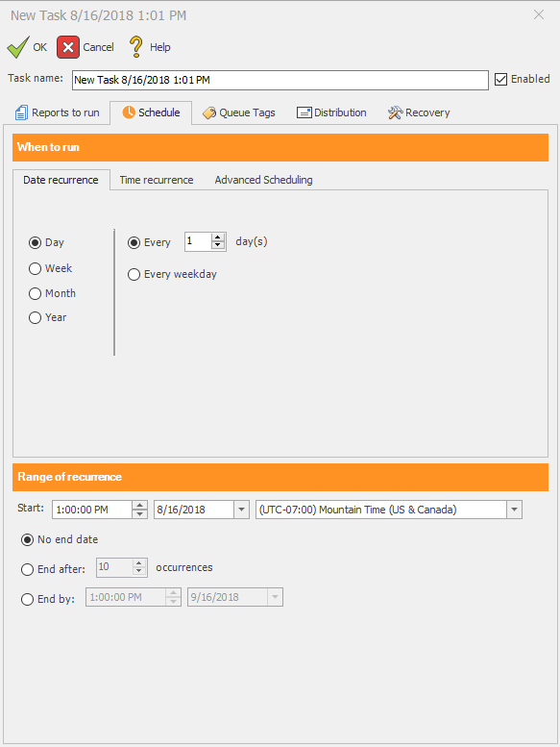Increase the Every day(s) spinner value
Viewport: 560px width, 747px height.
coord(218,237)
